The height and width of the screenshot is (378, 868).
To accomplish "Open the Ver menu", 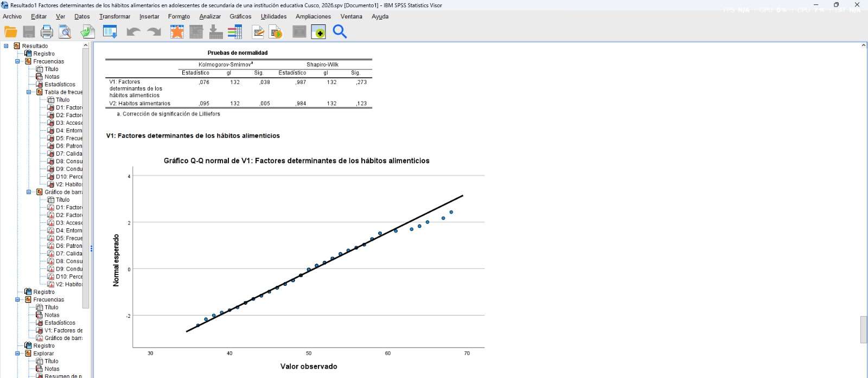I will (60, 17).
